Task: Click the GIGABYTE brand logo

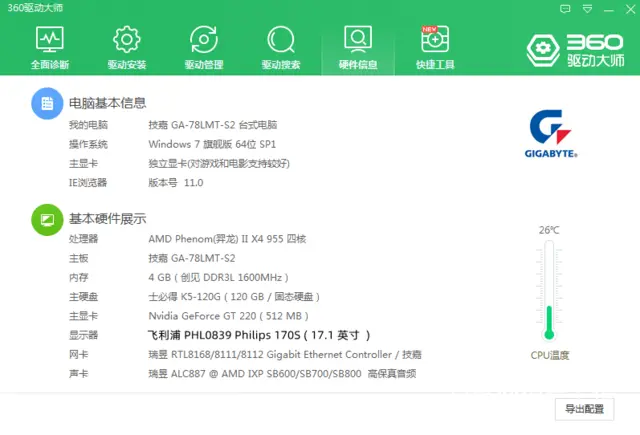Action: coord(551,133)
